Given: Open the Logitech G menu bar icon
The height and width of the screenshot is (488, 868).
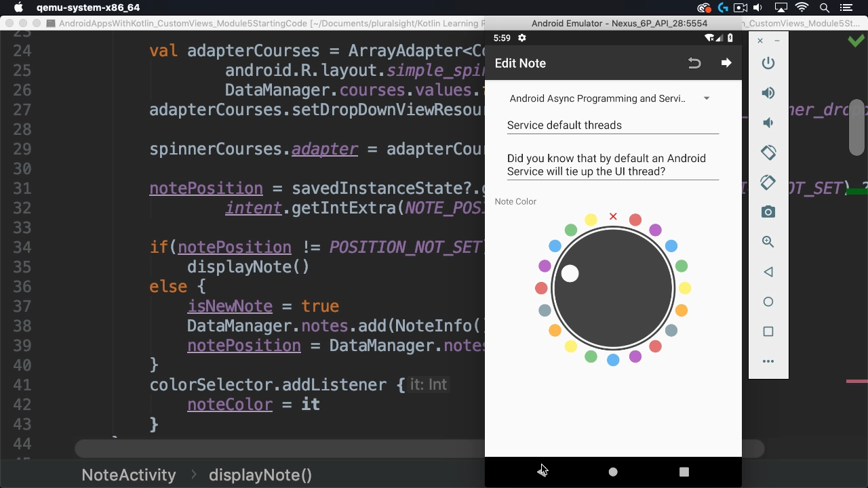Looking at the screenshot, I should (x=723, y=8).
